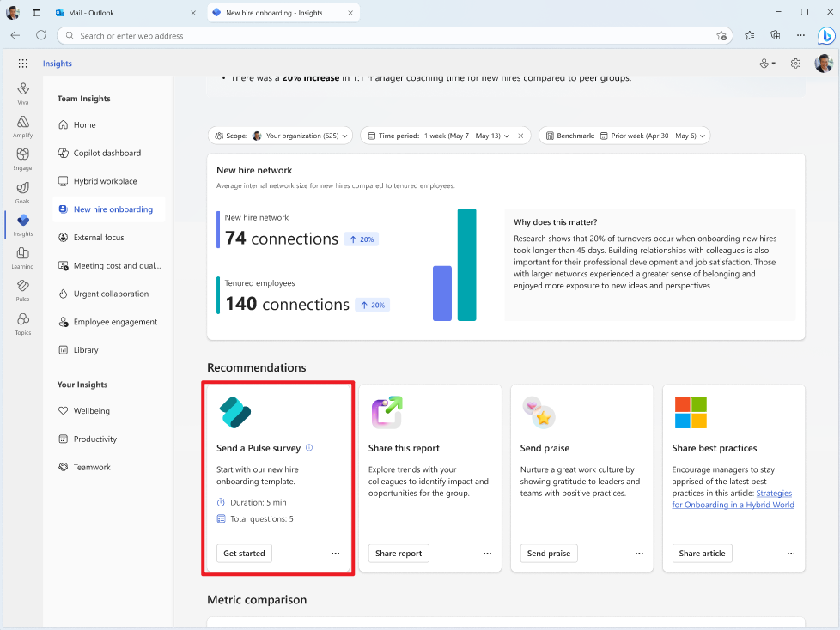The height and width of the screenshot is (630, 840).
Task: Open Meeting cost and quality report
Action: coord(109,265)
